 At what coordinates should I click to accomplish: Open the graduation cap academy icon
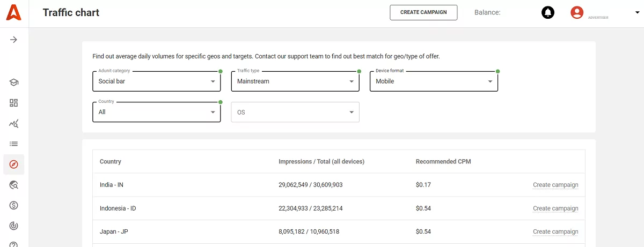14,83
